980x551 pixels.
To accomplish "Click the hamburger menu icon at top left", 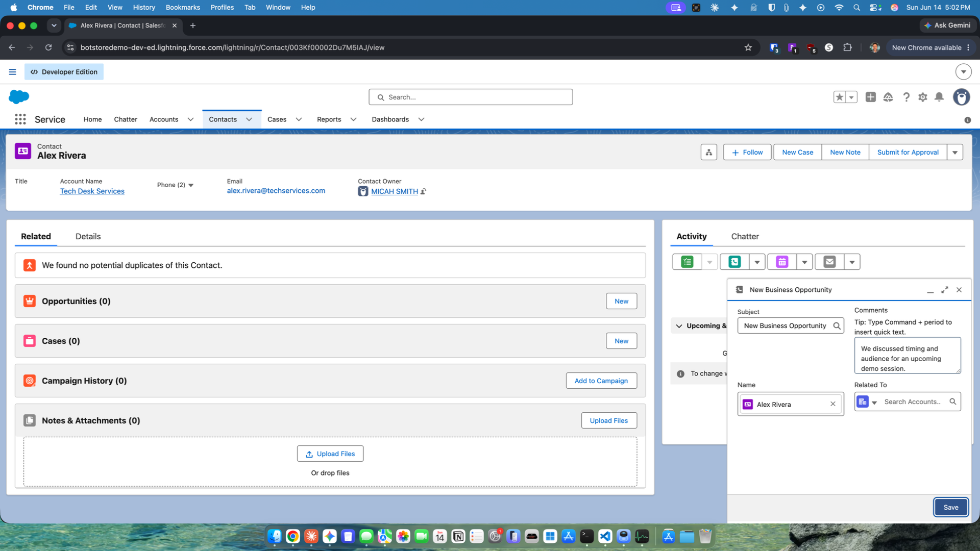I will (x=12, y=72).
